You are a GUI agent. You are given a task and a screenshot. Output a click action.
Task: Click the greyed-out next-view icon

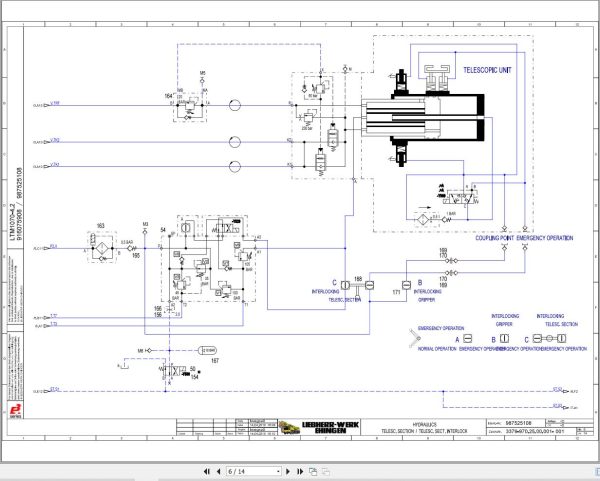click(326, 471)
